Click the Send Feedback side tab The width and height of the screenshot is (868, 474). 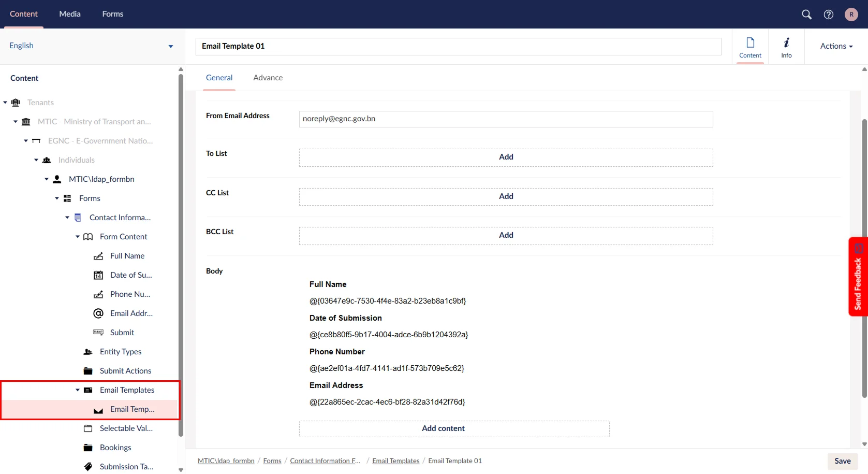(x=858, y=277)
